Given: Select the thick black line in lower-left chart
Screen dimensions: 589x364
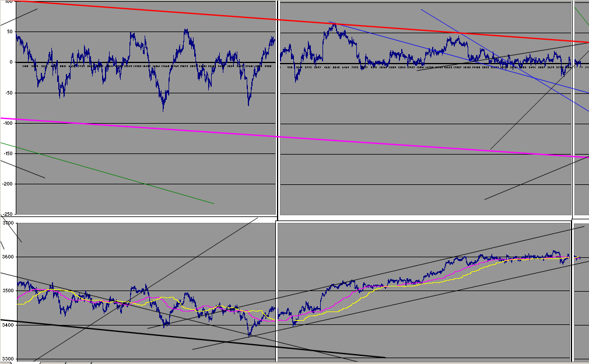Looking at the screenshot, I should pyautogui.click(x=192, y=338).
